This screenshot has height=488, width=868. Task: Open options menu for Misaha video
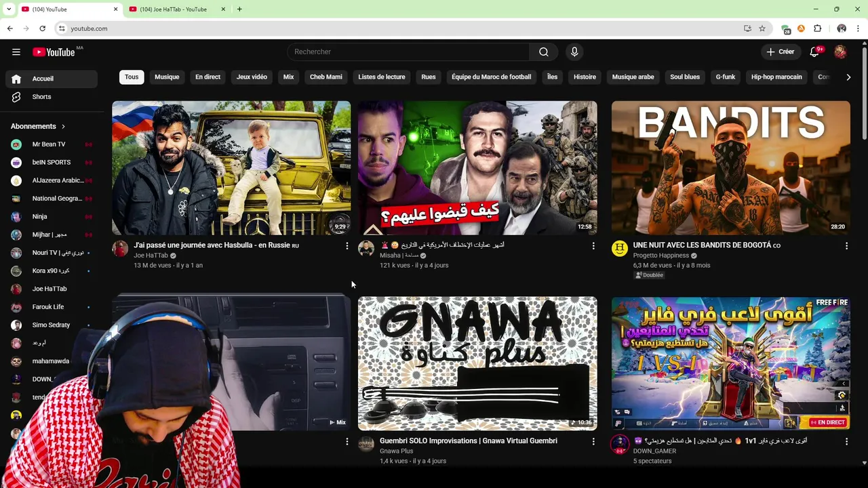click(593, 246)
